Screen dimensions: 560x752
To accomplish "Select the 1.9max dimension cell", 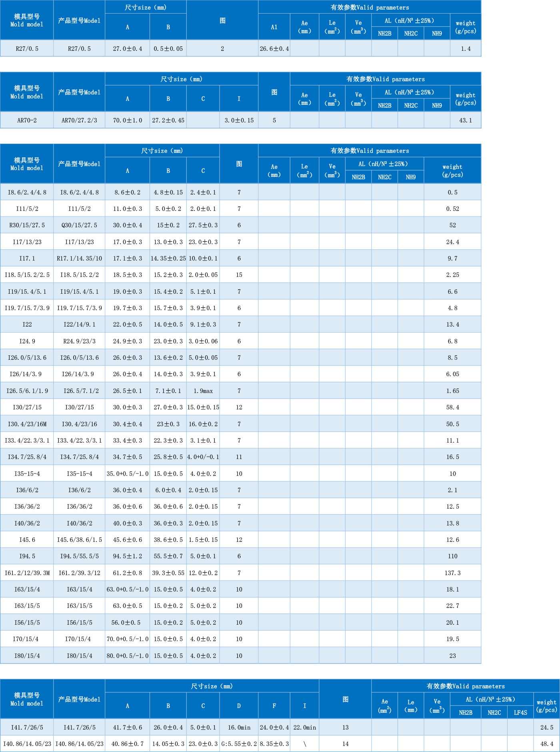I will point(203,391).
